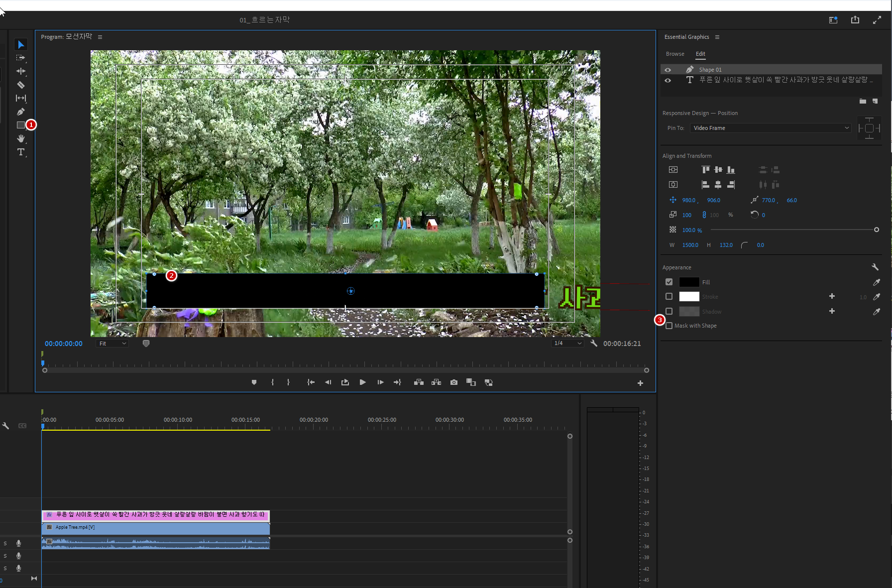Open the 1/4 playback resolution dropdown
The height and width of the screenshot is (588, 892).
click(567, 344)
